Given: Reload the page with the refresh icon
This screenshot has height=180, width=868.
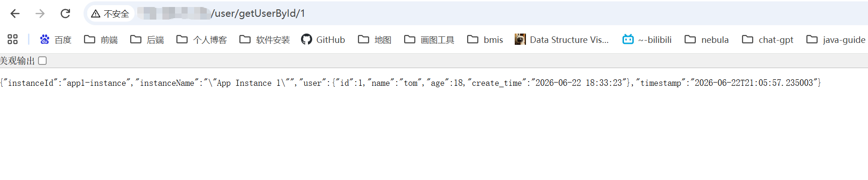Looking at the screenshot, I should (65, 14).
